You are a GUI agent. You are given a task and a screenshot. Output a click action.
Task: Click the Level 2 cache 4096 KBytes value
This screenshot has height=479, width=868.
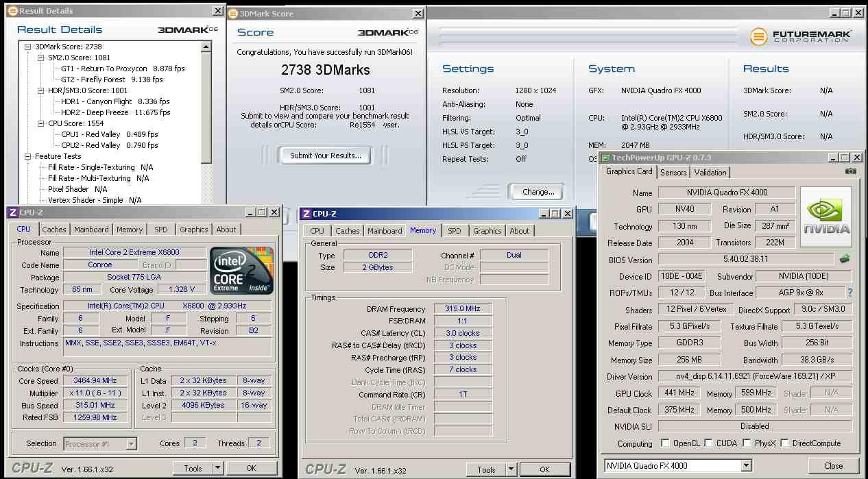click(203, 405)
